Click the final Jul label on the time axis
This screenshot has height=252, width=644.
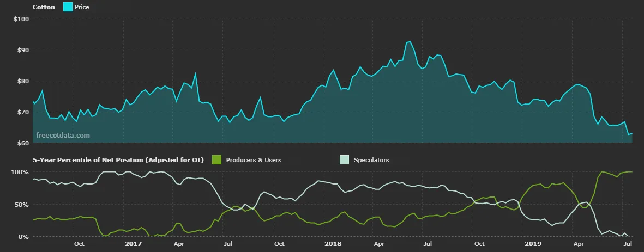(628, 244)
